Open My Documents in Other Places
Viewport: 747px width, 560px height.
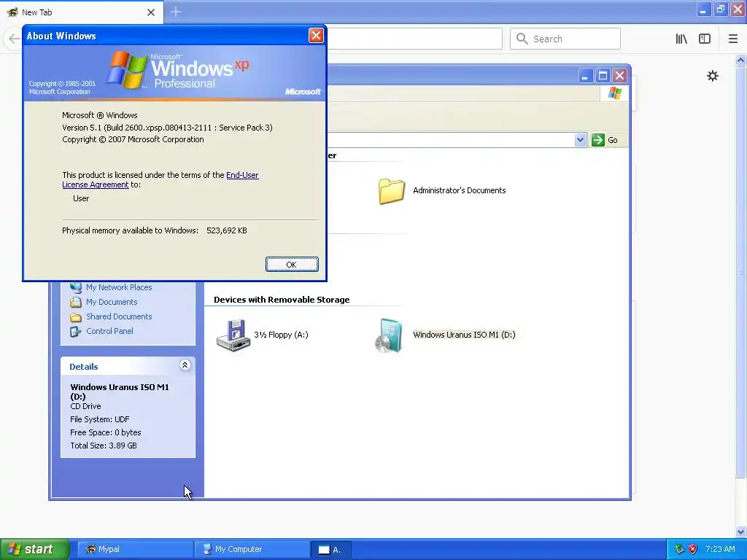coord(112,302)
